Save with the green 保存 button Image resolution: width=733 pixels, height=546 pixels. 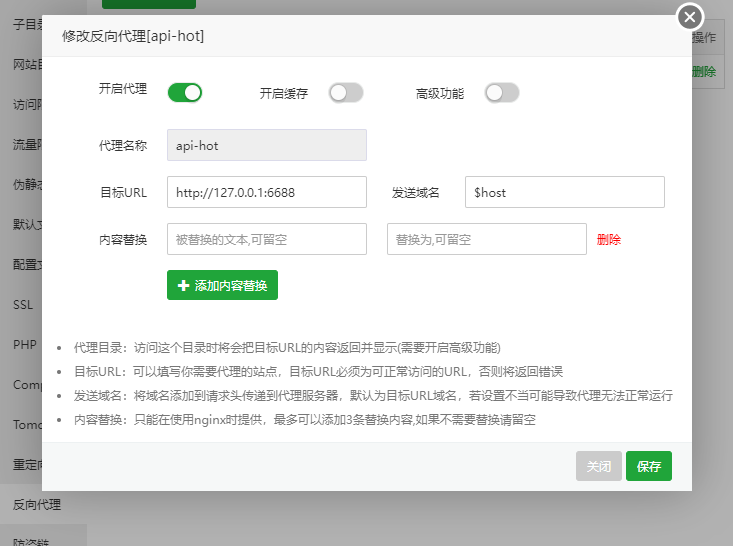coord(649,466)
